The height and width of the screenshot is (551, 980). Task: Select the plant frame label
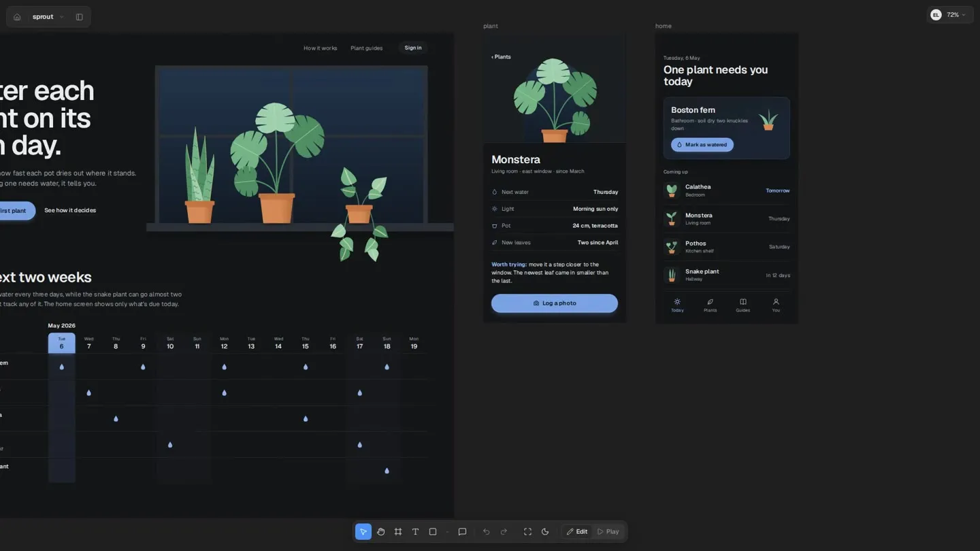click(x=491, y=27)
